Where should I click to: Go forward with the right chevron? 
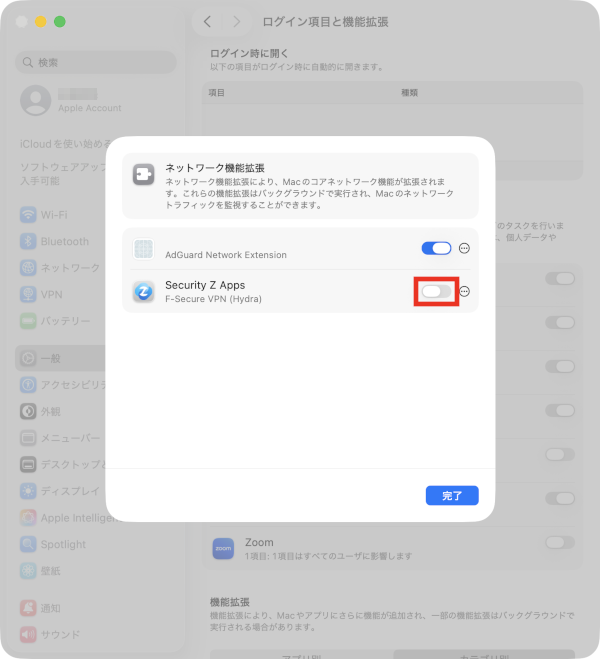click(x=237, y=21)
